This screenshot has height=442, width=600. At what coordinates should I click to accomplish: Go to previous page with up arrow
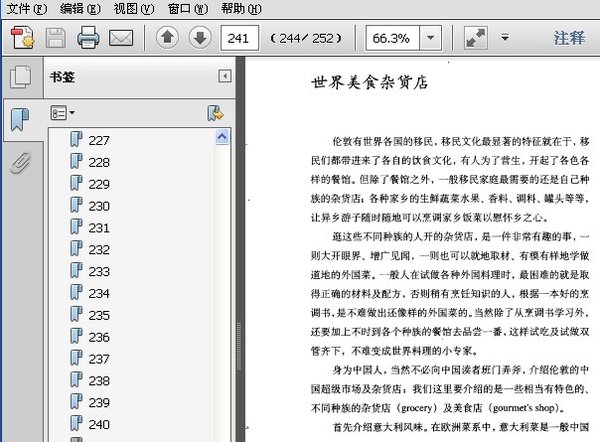[167, 38]
